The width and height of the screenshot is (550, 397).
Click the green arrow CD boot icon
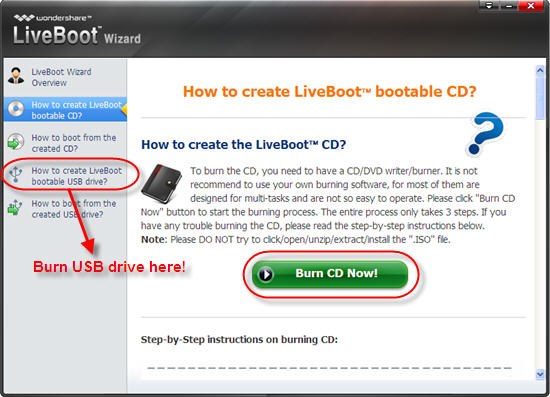tap(15, 142)
